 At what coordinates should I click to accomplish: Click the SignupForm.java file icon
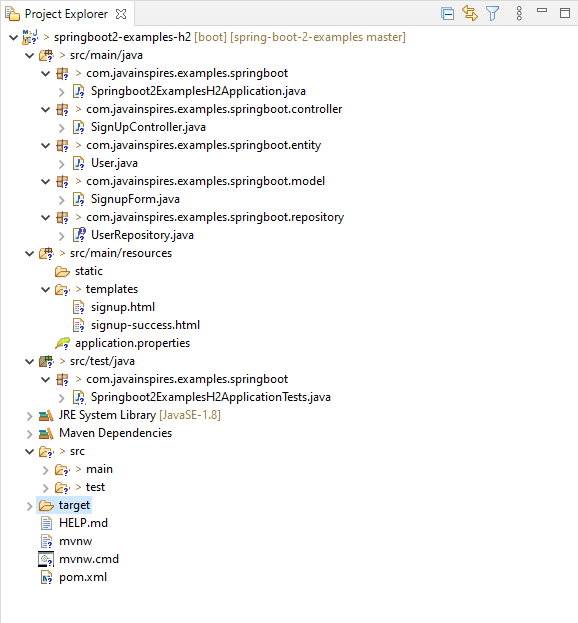click(79, 199)
